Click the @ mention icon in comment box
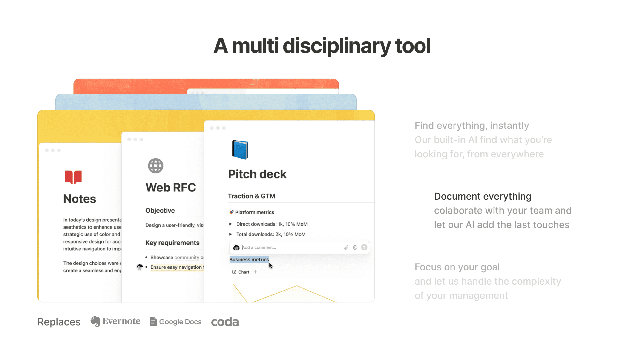Screen dimensions: 644x364 coord(355,247)
